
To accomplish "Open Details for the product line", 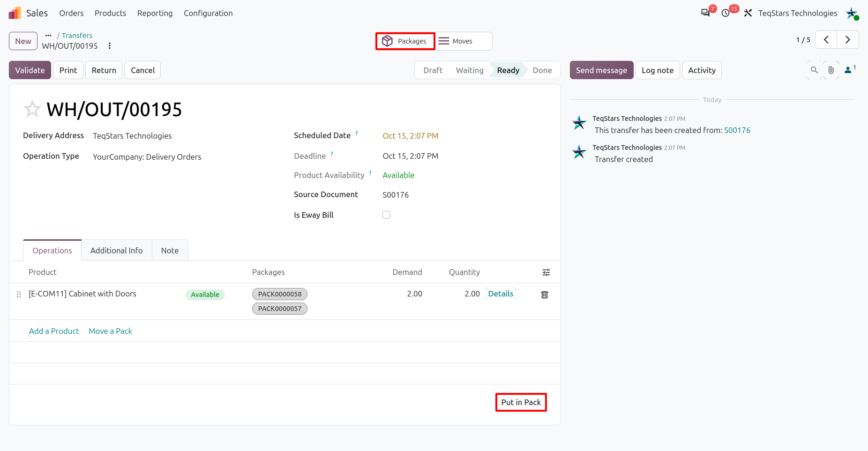I will coord(501,294).
